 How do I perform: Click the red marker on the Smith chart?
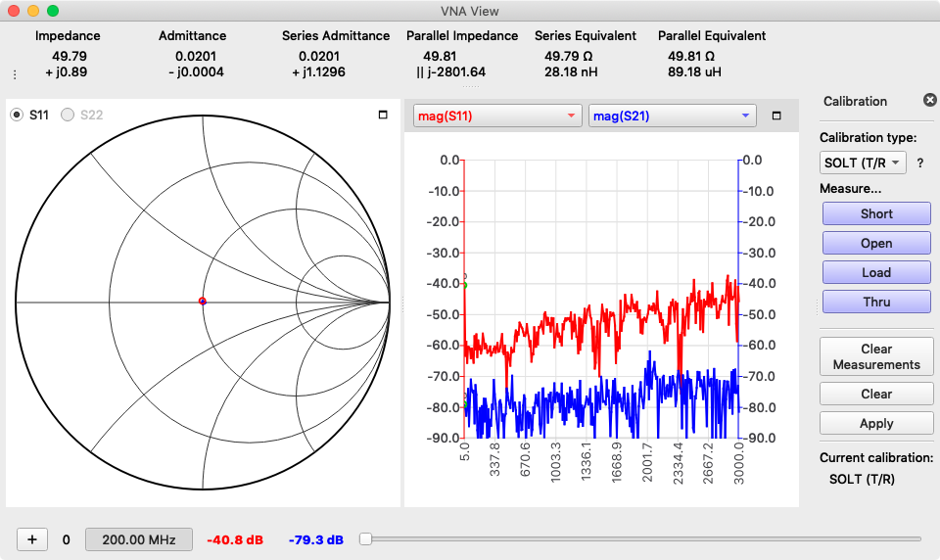coord(203,301)
